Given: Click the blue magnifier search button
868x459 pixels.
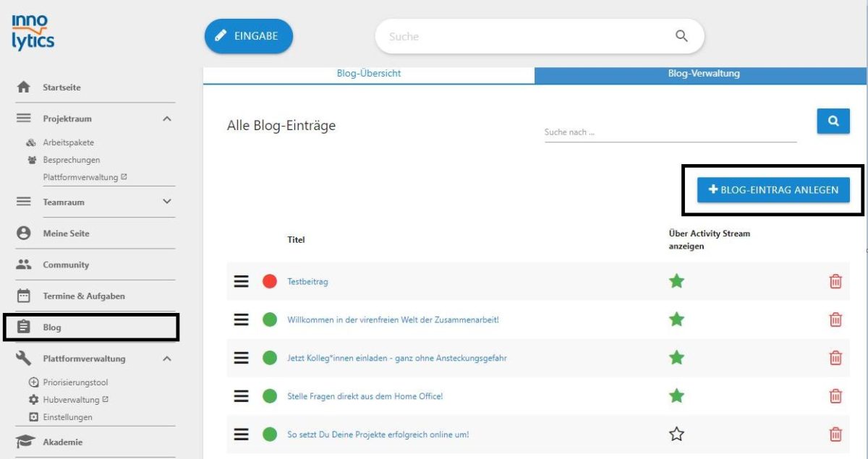Looking at the screenshot, I should [x=833, y=121].
